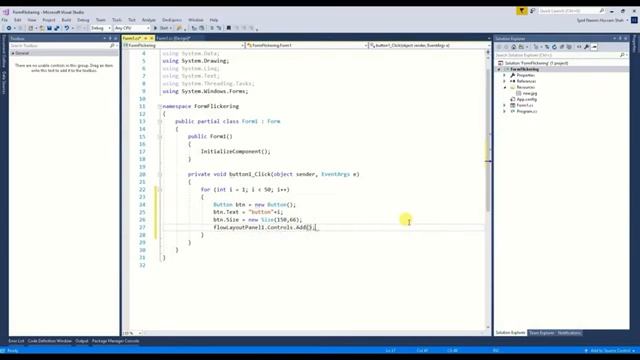Click the View Code icon in Solution Explorer
Image resolution: width=640 pixels, height=360 pixels.
click(x=579, y=47)
